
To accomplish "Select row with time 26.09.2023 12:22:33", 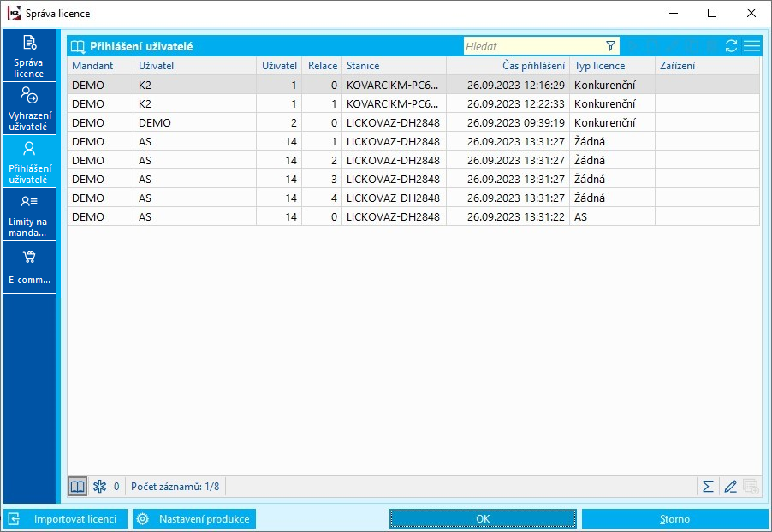I will pos(413,103).
